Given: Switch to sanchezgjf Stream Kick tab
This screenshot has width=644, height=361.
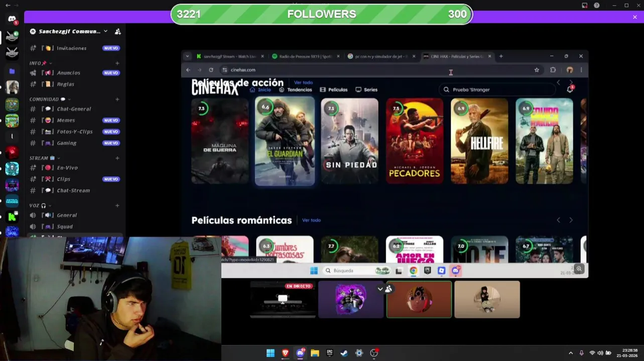Looking at the screenshot, I should [230, 56].
